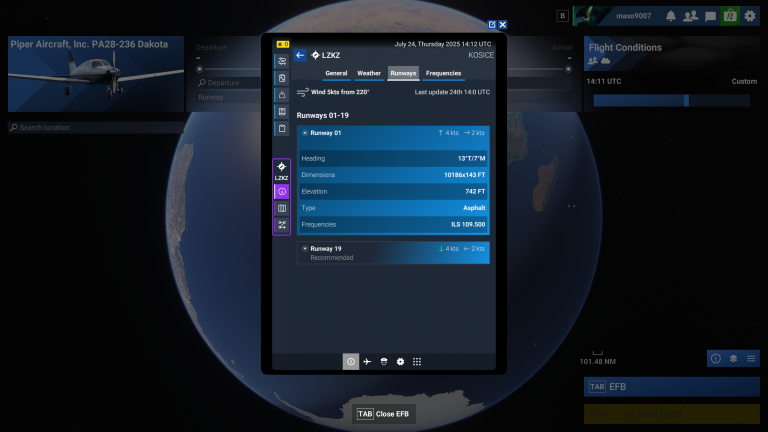Click the Heading value 13°T/7°M
The height and width of the screenshot is (432, 768).
[471, 159]
